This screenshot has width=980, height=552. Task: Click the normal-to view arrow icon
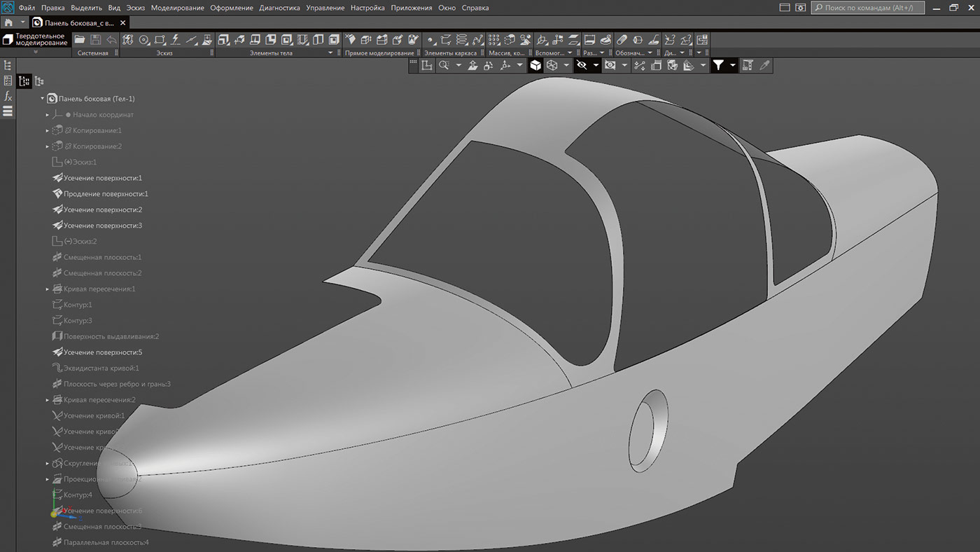pos(472,65)
